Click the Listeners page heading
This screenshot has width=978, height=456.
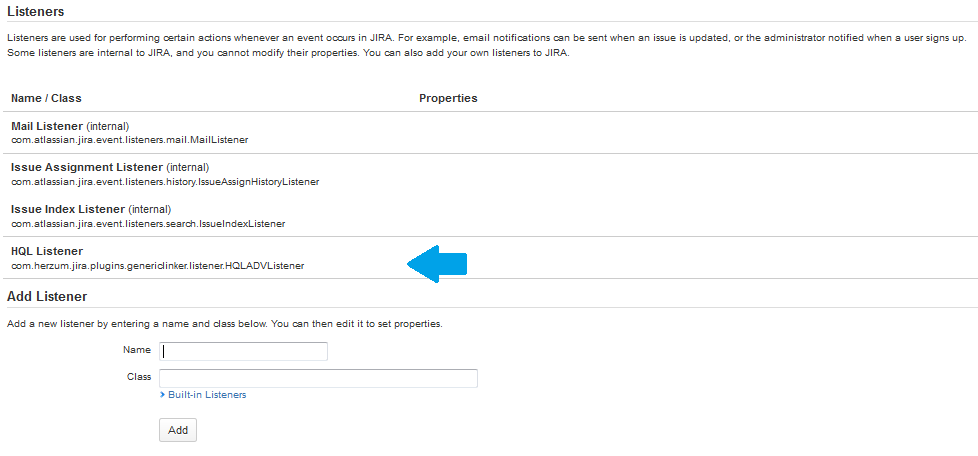pos(35,12)
